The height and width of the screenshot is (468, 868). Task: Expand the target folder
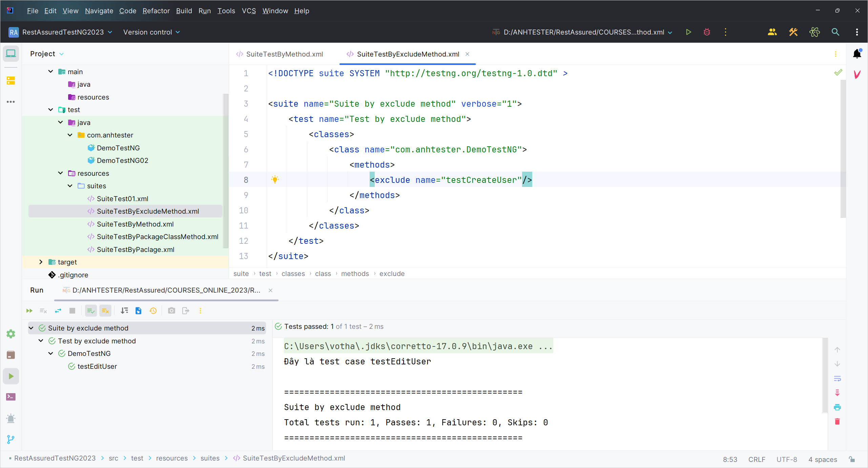click(x=41, y=262)
